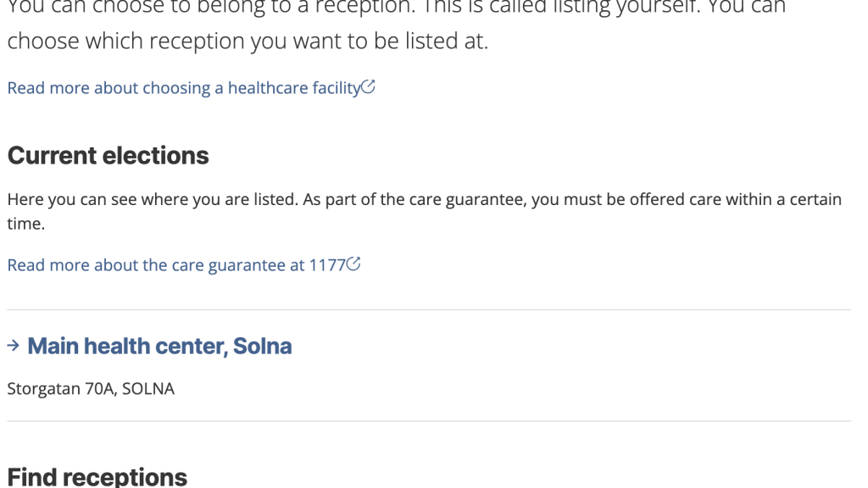The width and height of the screenshot is (868, 488).
Task: Open Read more about the care guarantee link
Action: (176, 265)
